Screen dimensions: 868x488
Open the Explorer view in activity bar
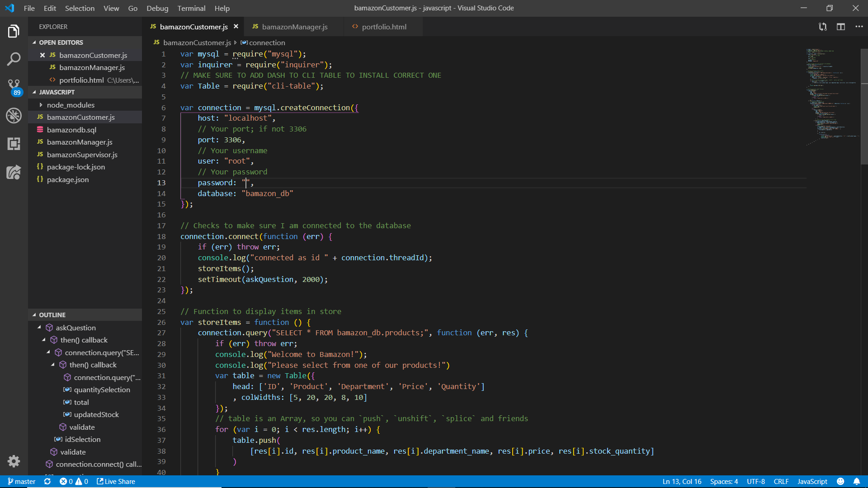point(14,31)
